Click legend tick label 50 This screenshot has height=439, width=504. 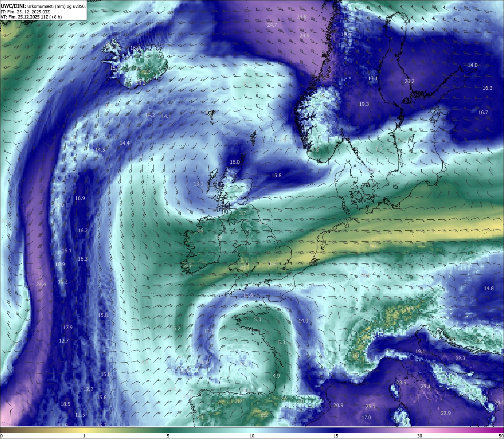tap(500, 436)
